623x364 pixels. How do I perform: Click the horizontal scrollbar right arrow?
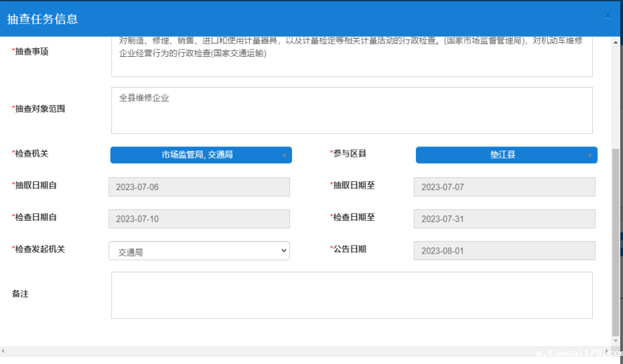(x=608, y=351)
